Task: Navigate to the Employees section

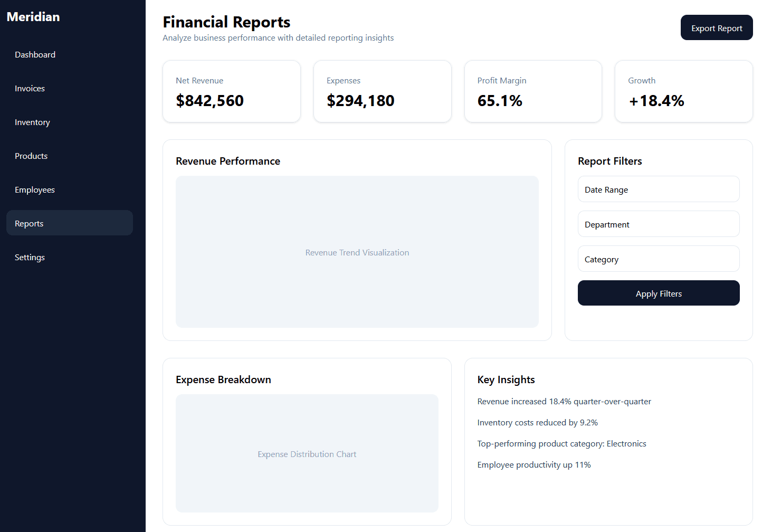Action: click(70, 189)
